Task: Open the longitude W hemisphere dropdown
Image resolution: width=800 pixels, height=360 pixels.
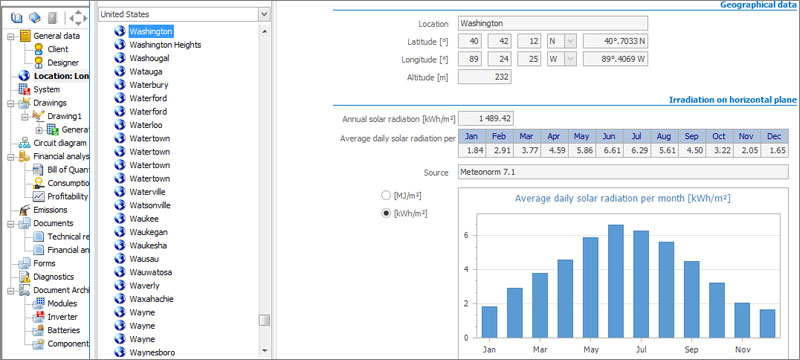Action: pyautogui.click(x=570, y=59)
